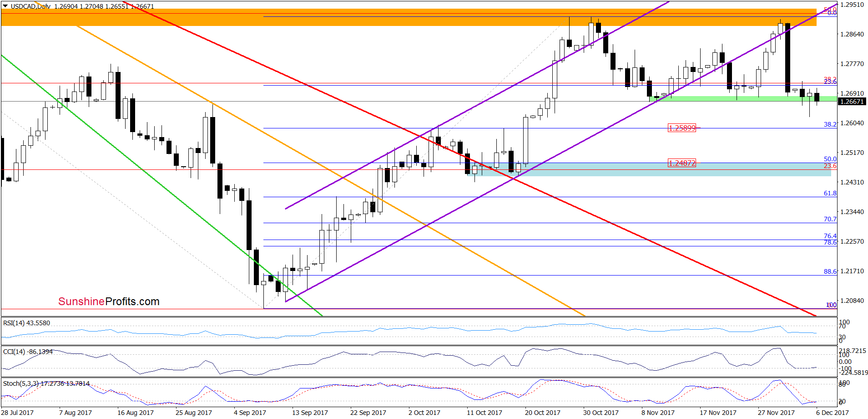Click the red boxed 1.24872 level label
Viewport: 868px width, 419px height.
click(681, 163)
